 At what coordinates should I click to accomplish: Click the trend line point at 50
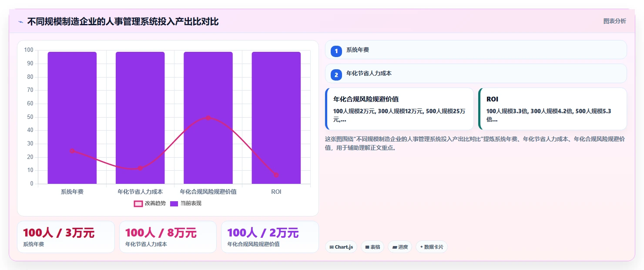pos(208,118)
